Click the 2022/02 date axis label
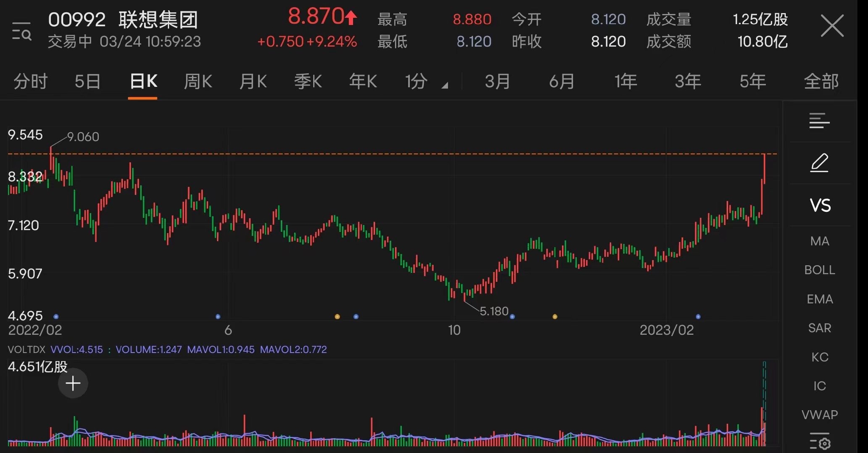 35,330
